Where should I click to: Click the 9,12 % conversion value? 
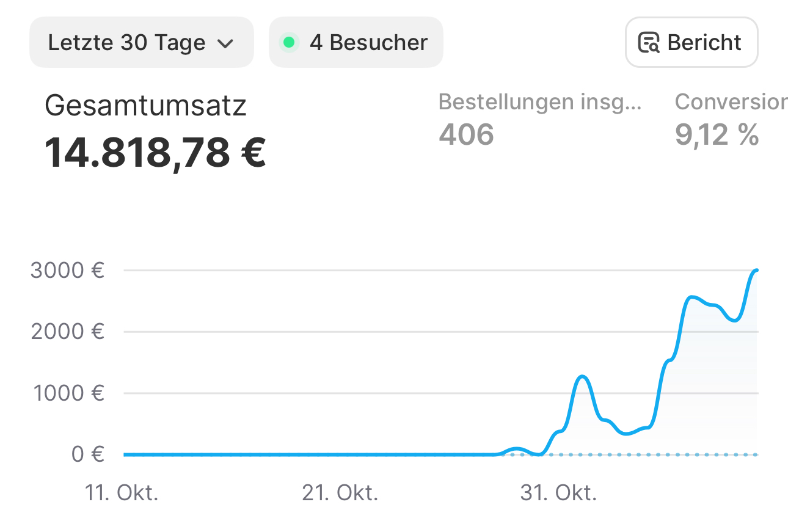coord(717,134)
